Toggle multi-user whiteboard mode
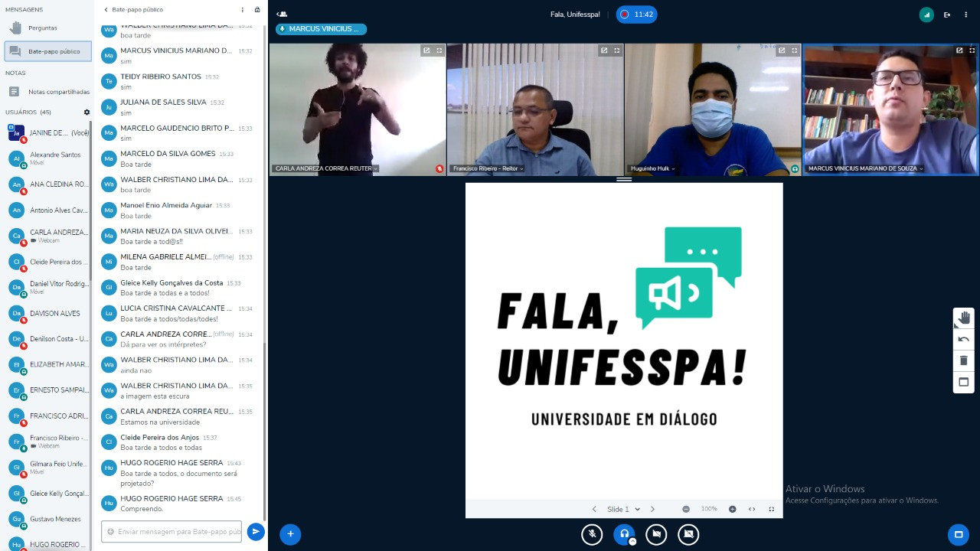 tap(963, 382)
